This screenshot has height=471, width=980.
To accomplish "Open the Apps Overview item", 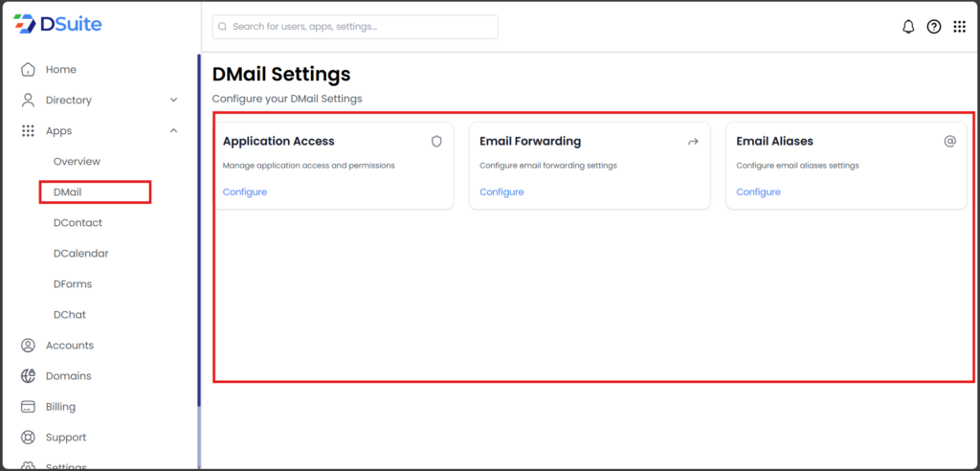I will pos(77,162).
